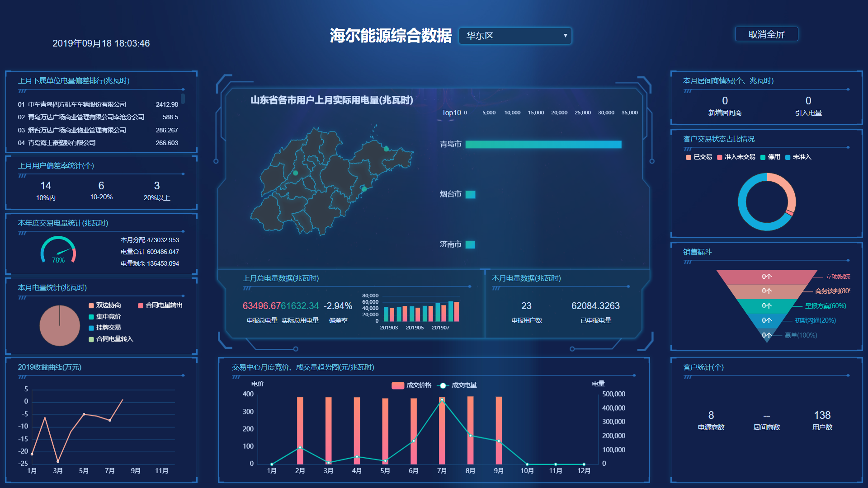Click the 取消全屏 button
Image resolution: width=868 pixels, height=488 pixels.
coord(766,34)
